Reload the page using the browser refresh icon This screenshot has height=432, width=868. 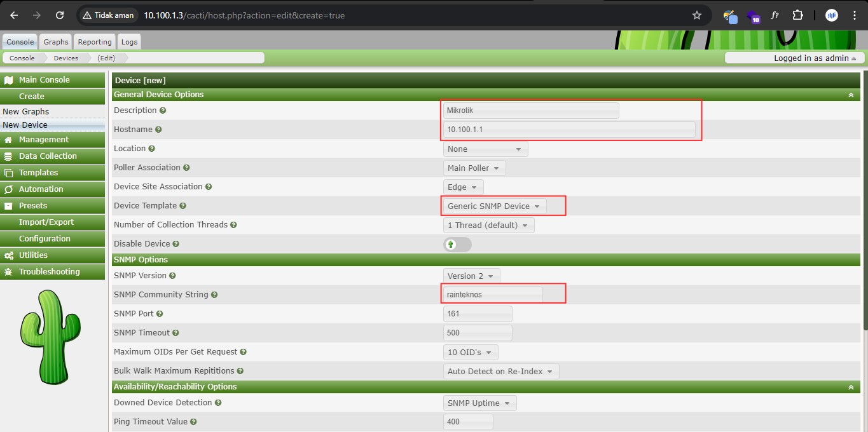(x=60, y=15)
